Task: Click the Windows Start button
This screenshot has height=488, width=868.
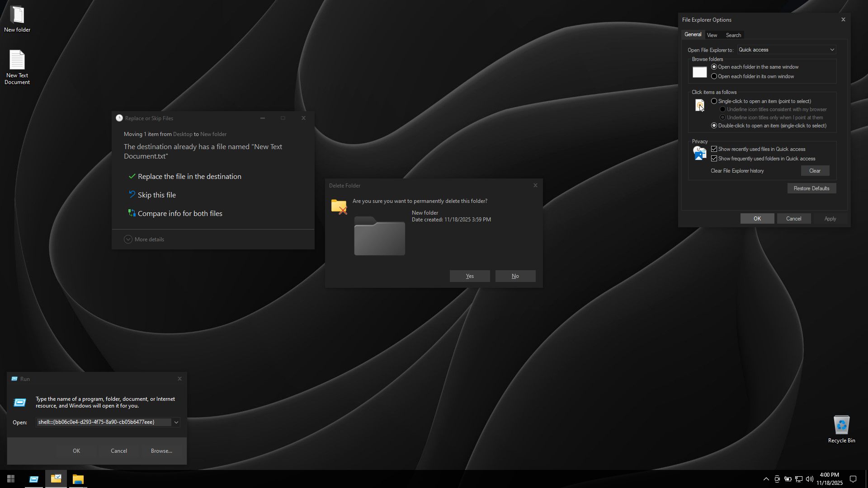Action: click(x=11, y=479)
